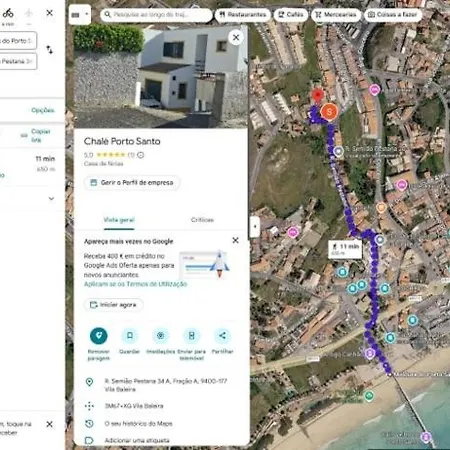Expand the 11 min route details
The height and width of the screenshot is (450, 450).
(x=51, y=199)
